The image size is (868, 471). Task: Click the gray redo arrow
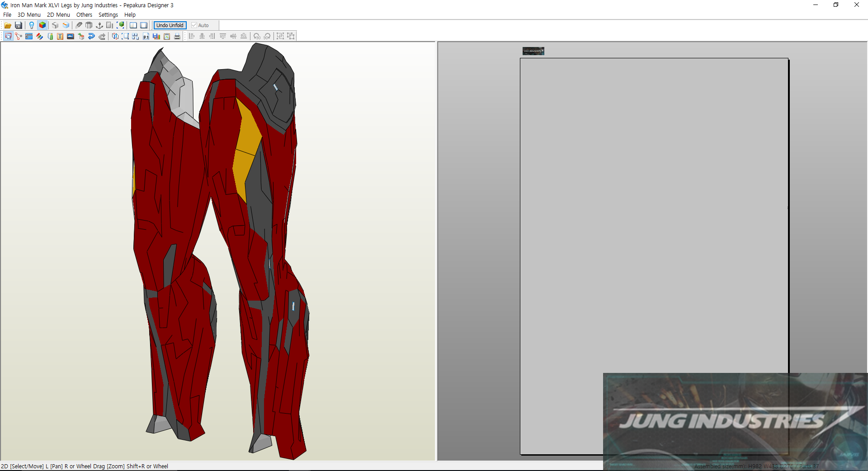pos(102,36)
